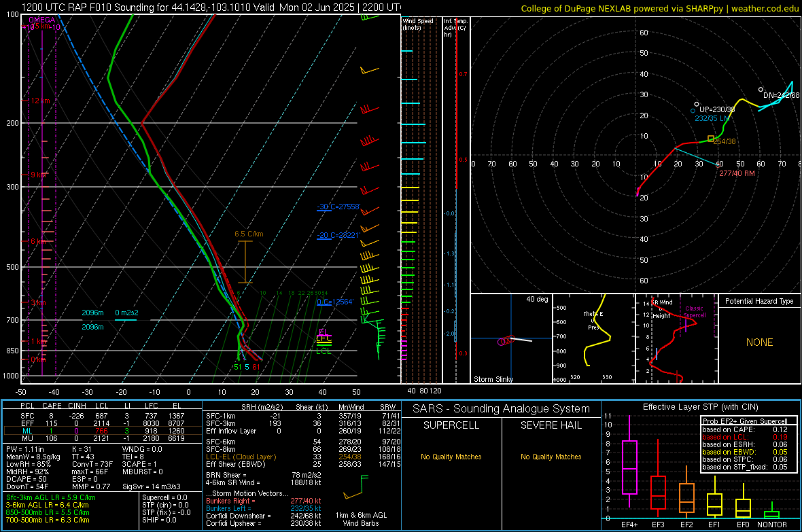Click the UP=230/38 hodograph marker label
802x532 pixels.
pos(717,109)
